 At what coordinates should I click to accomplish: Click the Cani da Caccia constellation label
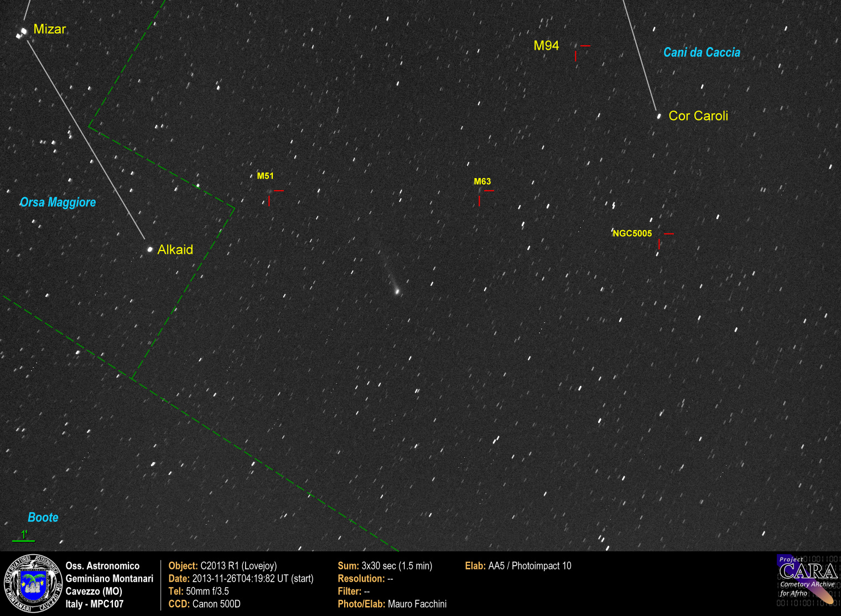pos(702,53)
